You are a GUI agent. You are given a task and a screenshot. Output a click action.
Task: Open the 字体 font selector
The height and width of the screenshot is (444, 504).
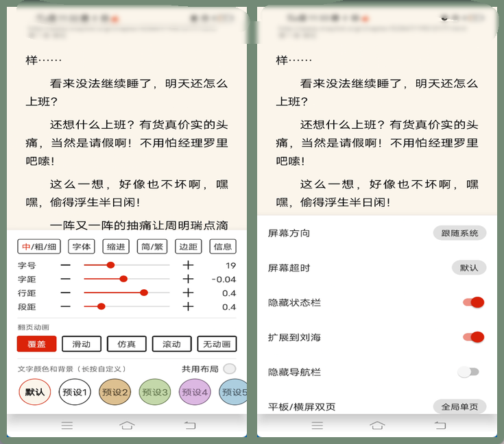82,247
